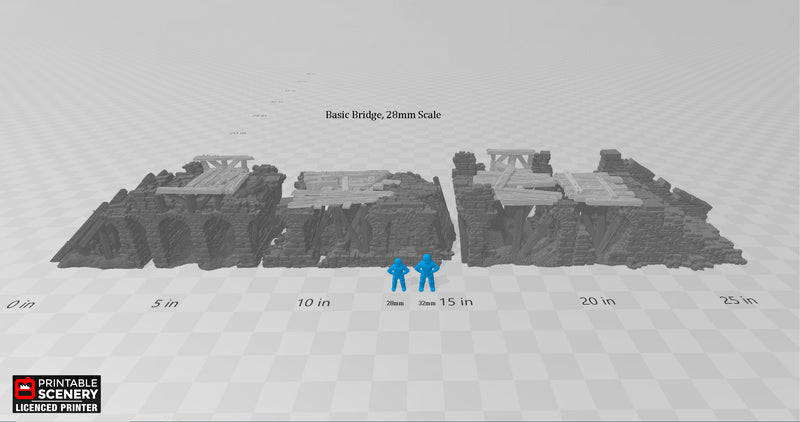Click the "32mm" figure label
The height and width of the screenshot is (422, 800).
click(x=427, y=303)
